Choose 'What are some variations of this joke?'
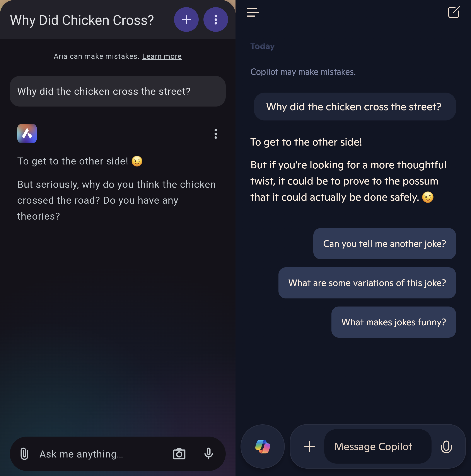This screenshot has height=476, width=471. click(367, 283)
